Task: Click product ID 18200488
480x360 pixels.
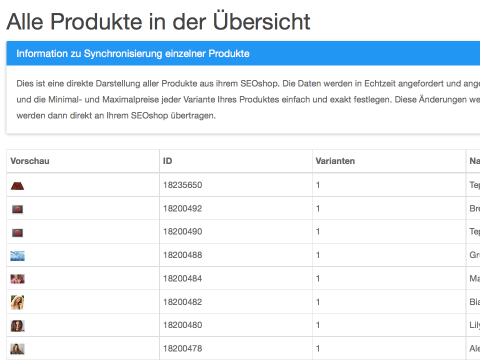Action: (x=183, y=255)
